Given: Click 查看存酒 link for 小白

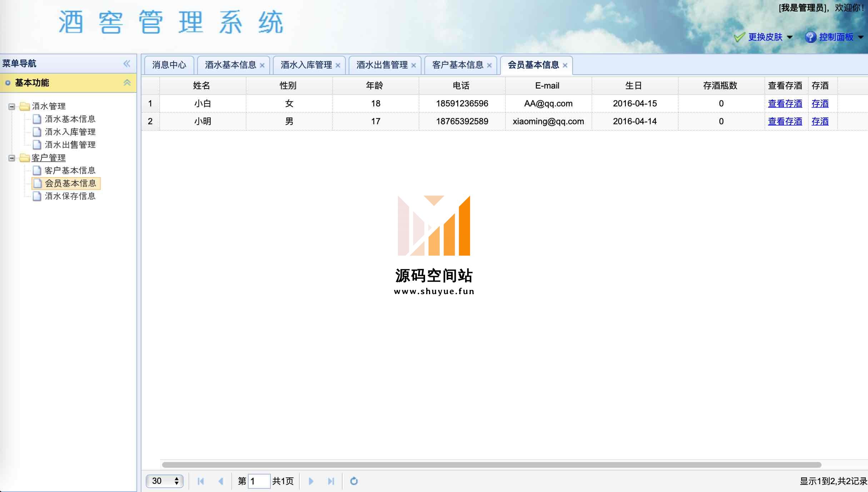Looking at the screenshot, I should 785,104.
